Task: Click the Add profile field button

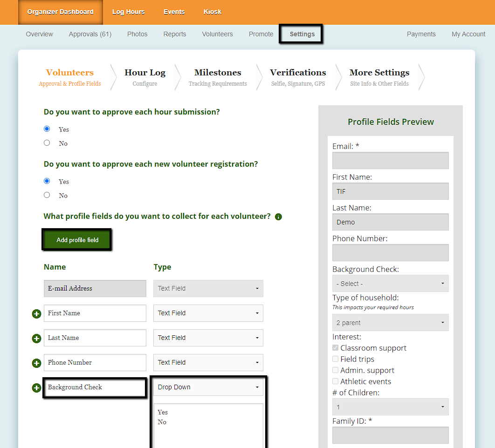Action: pos(77,240)
